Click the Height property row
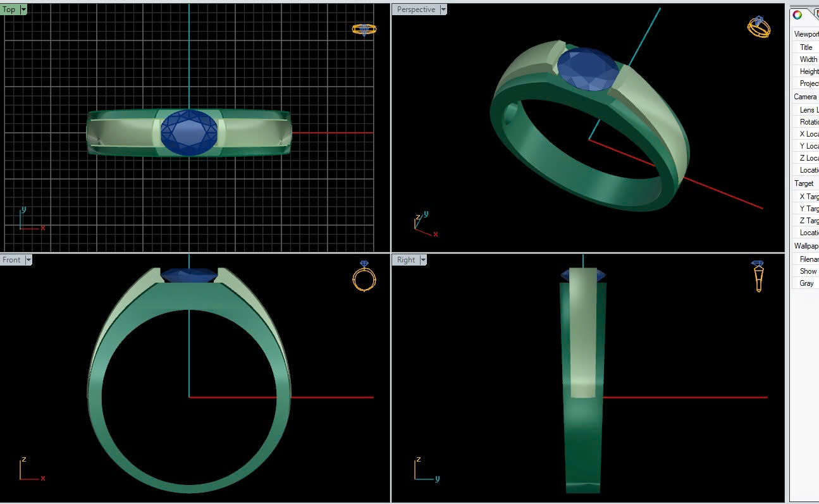 click(x=808, y=71)
